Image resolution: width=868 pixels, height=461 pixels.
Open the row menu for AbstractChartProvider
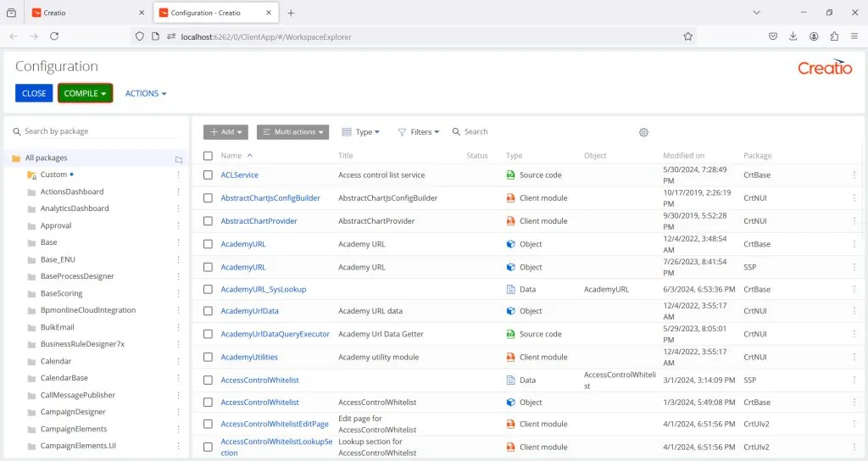(854, 221)
